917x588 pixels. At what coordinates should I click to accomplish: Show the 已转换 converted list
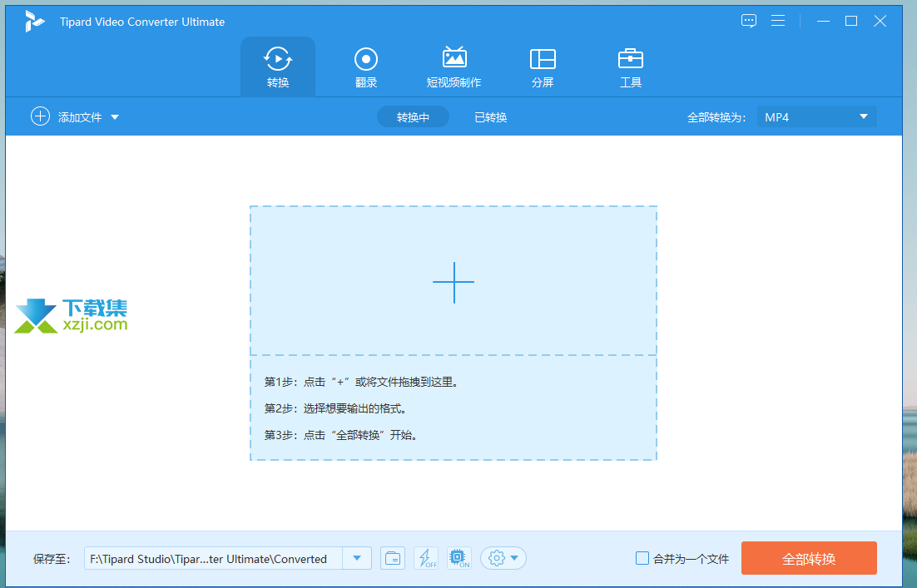coord(491,117)
